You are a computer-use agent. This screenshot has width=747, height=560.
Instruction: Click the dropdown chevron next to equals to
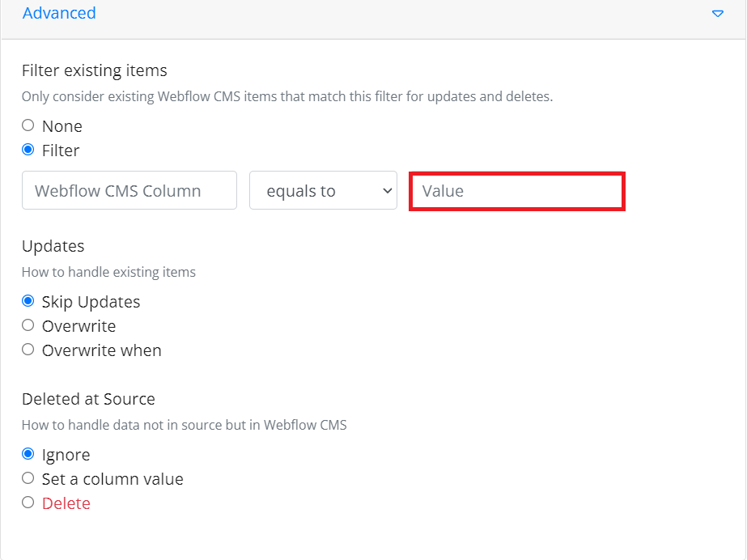[x=388, y=191]
